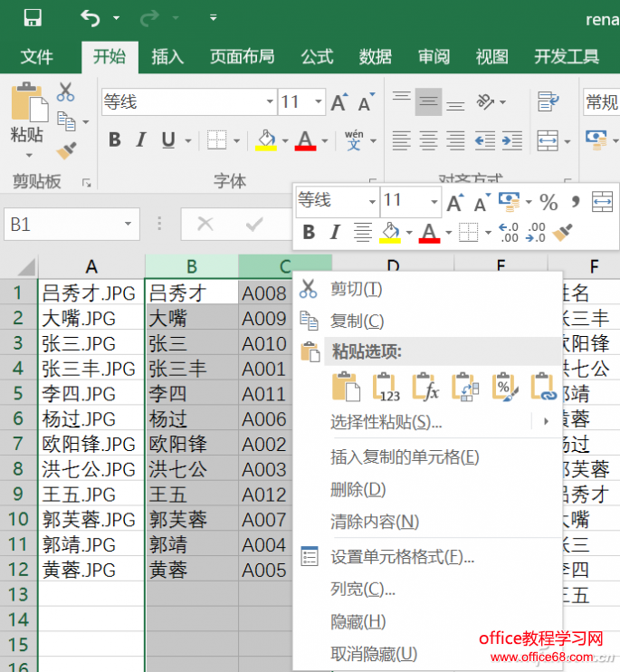Toggle Italic in the mini toolbar
This screenshot has width=620, height=672.
tap(335, 232)
